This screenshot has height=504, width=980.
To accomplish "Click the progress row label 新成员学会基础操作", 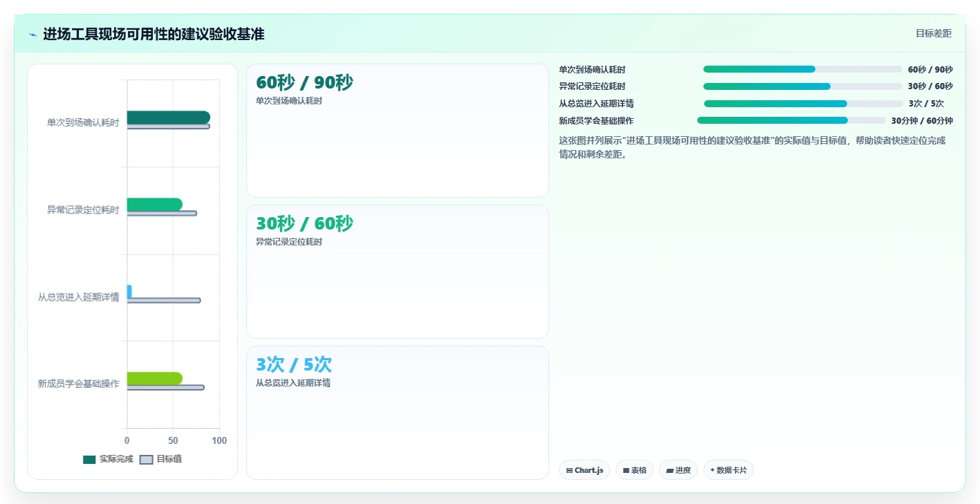I will [596, 120].
